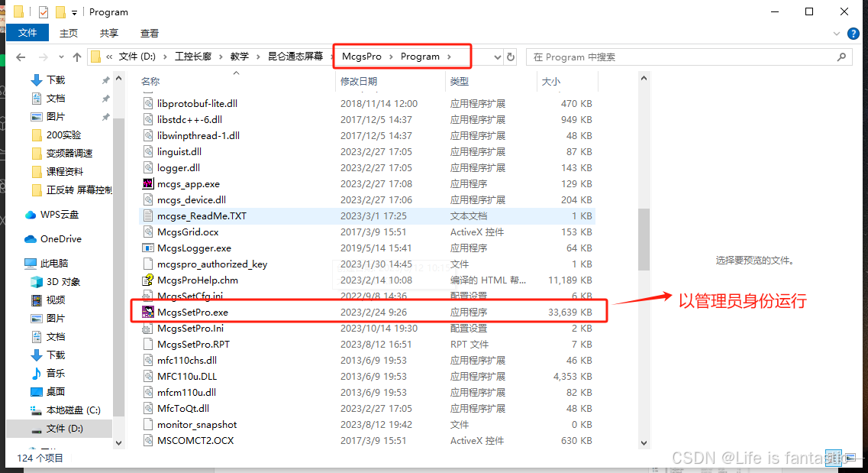Screen dimensions: 868x473
Task: Select the mcgs_app.exe file icon
Action: [148, 183]
